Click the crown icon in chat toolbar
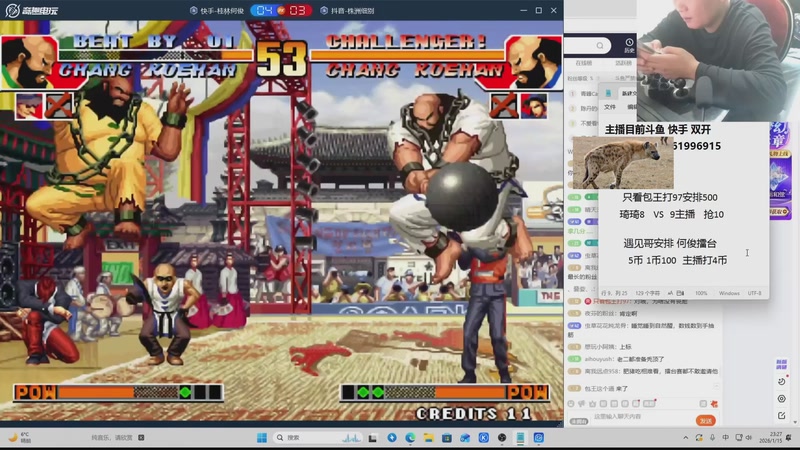Viewport: 800px width, 450px height. 592,404
